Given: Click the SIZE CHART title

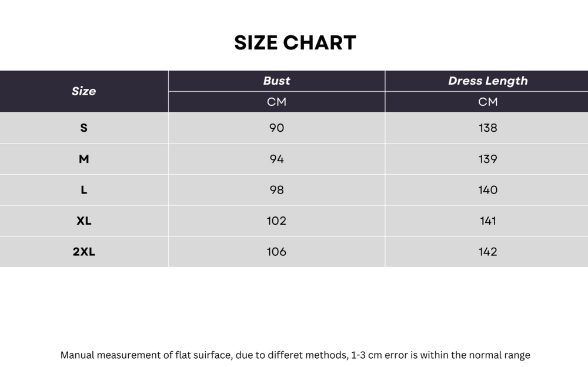Looking at the screenshot, I should (295, 42).
